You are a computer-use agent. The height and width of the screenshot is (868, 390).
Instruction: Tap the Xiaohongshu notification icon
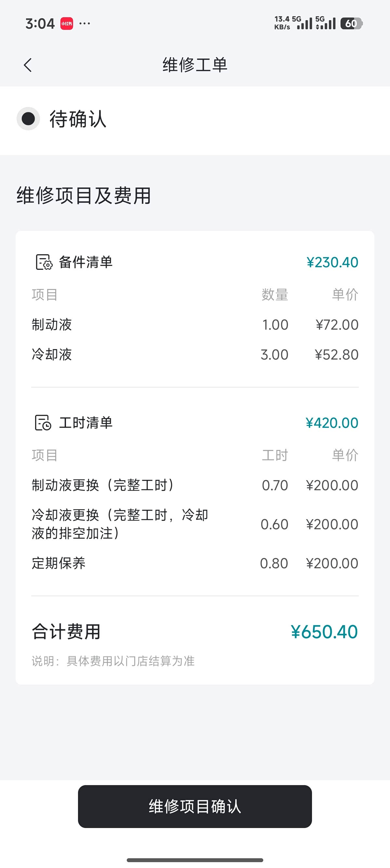[x=67, y=24]
